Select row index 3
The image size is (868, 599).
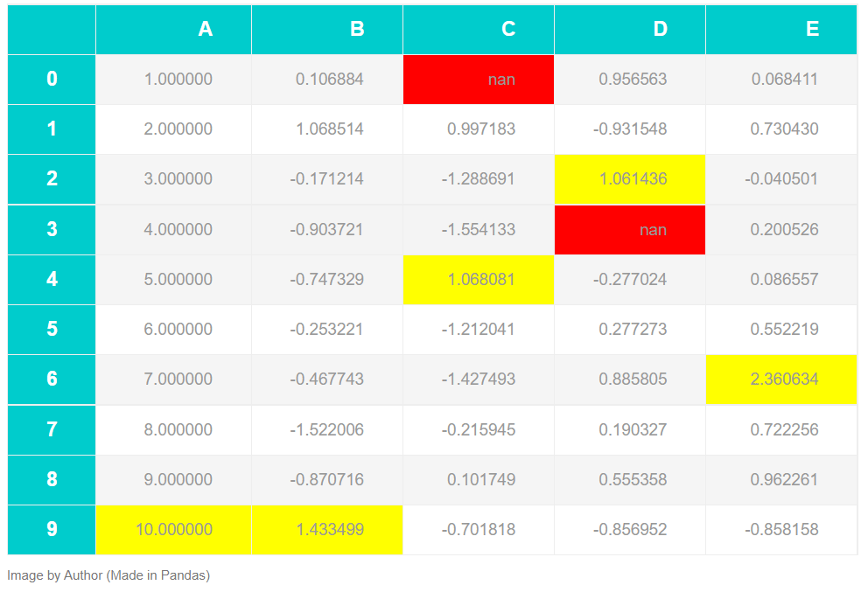click(x=50, y=229)
